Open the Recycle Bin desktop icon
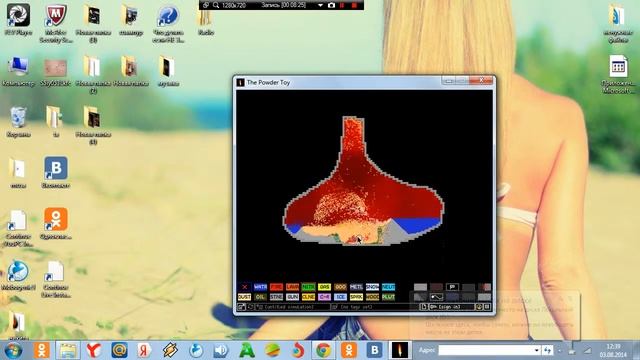The width and height of the screenshot is (640, 360). [x=18, y=122]
